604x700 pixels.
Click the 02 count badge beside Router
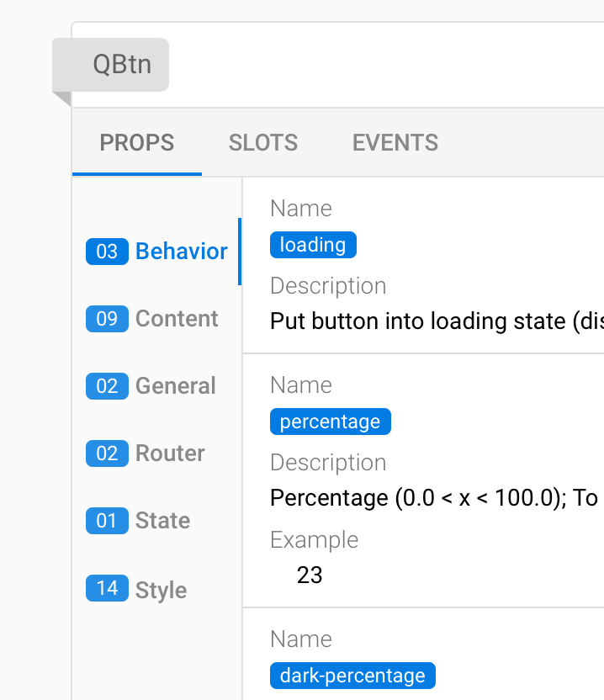click(107, 453)
